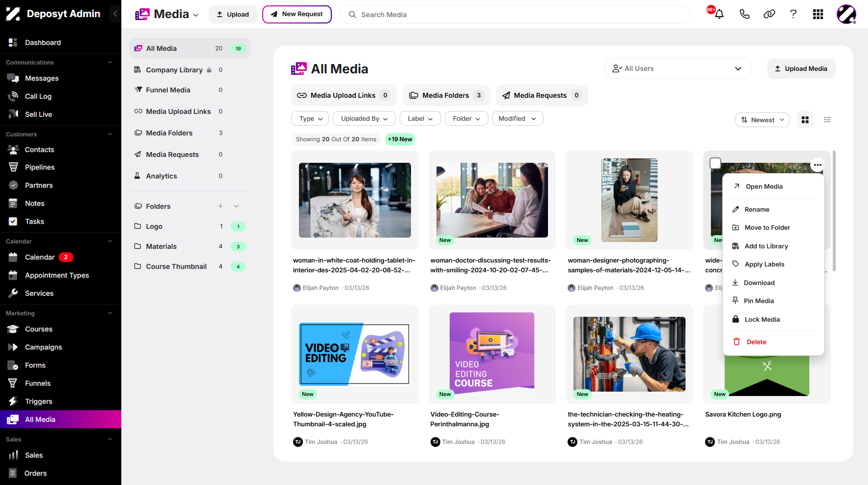Click the +19 New badge
Screen dimensions: 868x485
[x=400, y=139]
